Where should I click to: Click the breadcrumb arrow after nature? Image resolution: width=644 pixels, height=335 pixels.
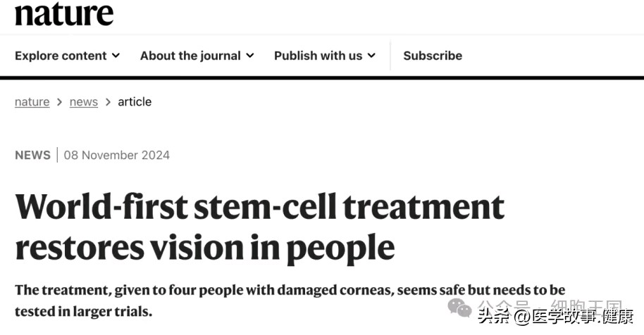(60, 102)
